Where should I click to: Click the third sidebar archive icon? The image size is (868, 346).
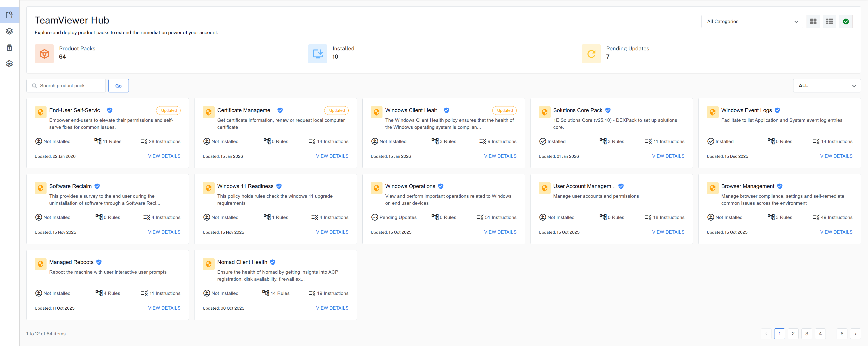click(x=9, y=47)
